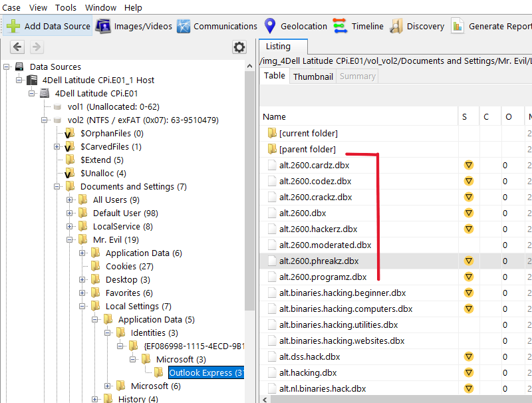Viewport: 532px width, 403px height.
Task: Switch to the Thumbnail tab
Action: click(x=313, y=76)
